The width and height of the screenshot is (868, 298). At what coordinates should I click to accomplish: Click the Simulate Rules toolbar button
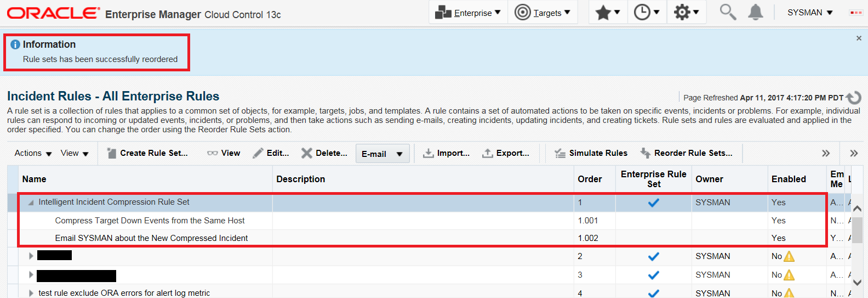pyautogui.click(x=591, y=153)
